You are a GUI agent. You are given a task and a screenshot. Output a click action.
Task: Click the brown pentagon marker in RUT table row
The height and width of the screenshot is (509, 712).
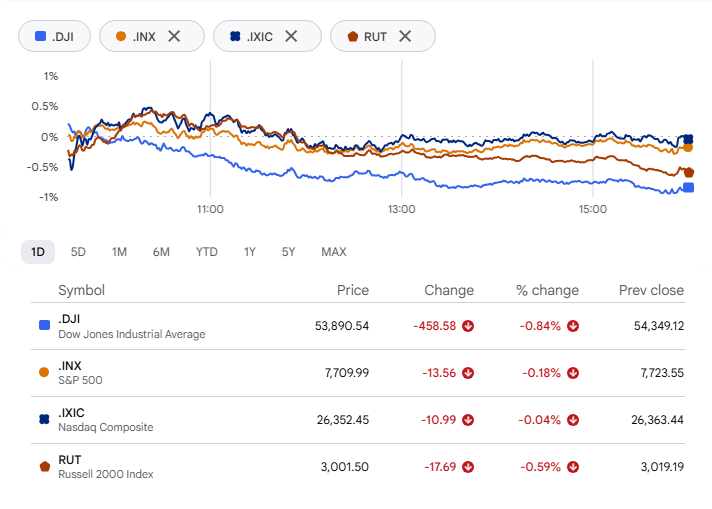point(44,466)
